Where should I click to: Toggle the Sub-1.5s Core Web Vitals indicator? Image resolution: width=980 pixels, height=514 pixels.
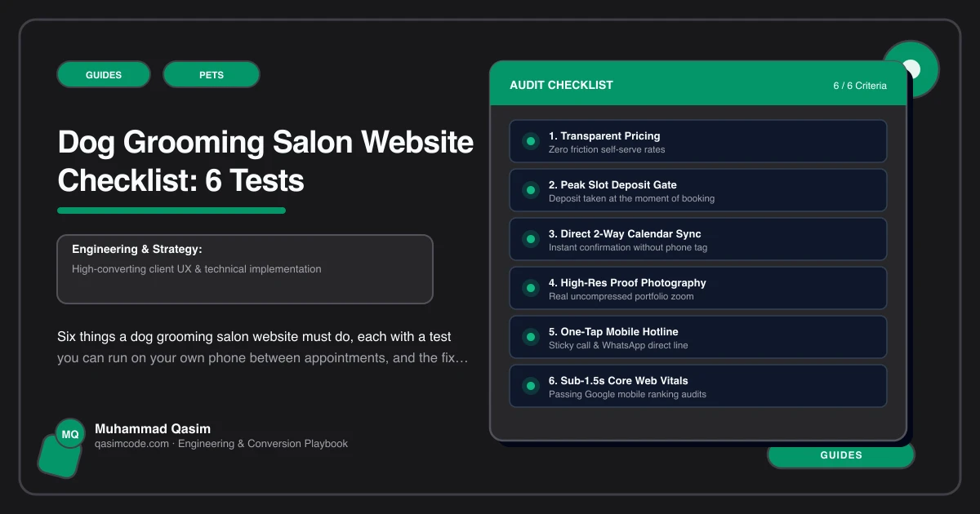(530, 386)
